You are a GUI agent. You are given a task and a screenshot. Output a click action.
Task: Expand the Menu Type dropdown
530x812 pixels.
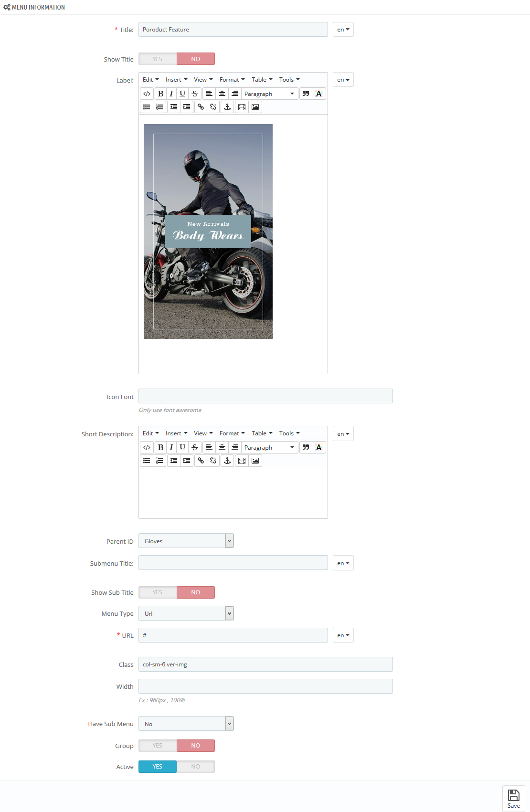186,613
